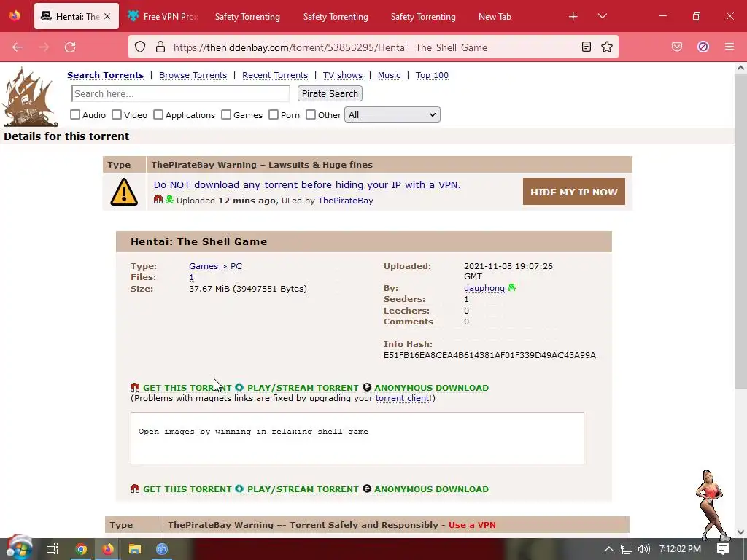Open the purple blocker extension icon

point(703,47)
